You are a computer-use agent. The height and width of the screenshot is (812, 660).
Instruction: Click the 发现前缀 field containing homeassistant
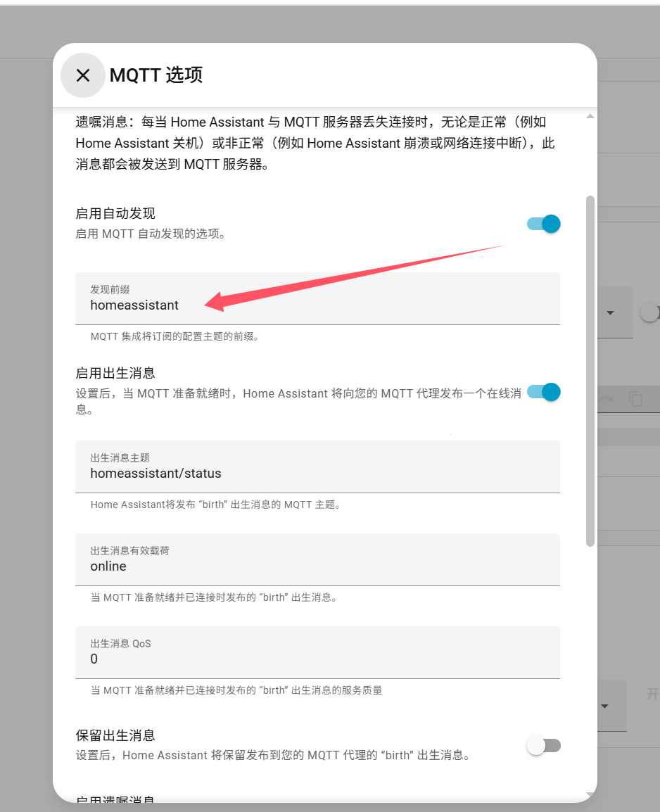317,299
